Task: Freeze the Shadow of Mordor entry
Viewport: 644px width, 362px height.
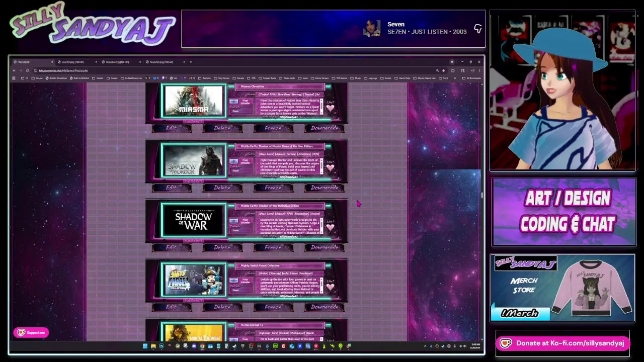Action: (x=273, y=188)
